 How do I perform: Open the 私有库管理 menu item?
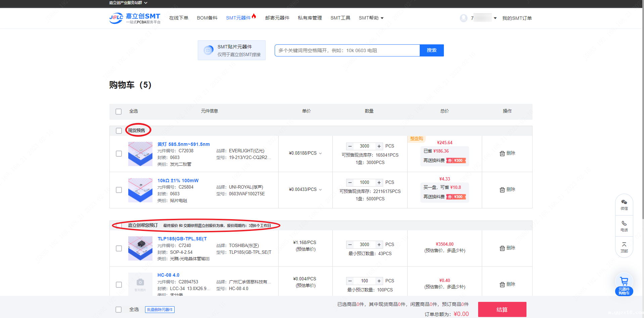(x=310, y=18)
